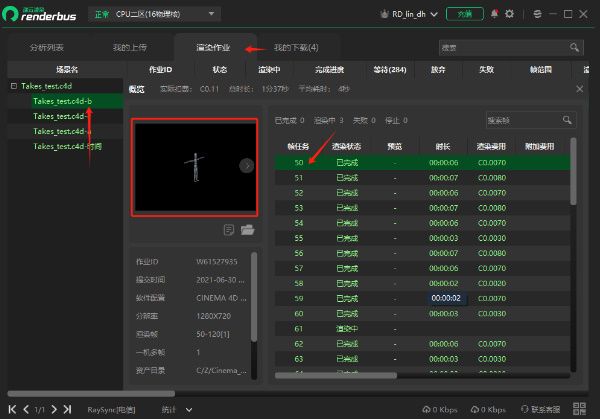The width and height of the screenshot is (600, 419).
Task: Click the next-image arrow on preview thumbnail
Action: click(x=246, y=165)
